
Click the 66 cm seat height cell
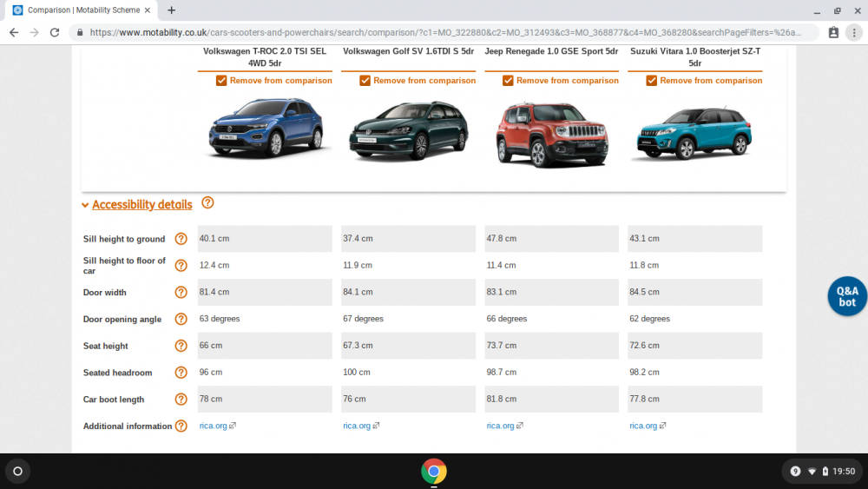pyautogui.click(x=265, y=346)
